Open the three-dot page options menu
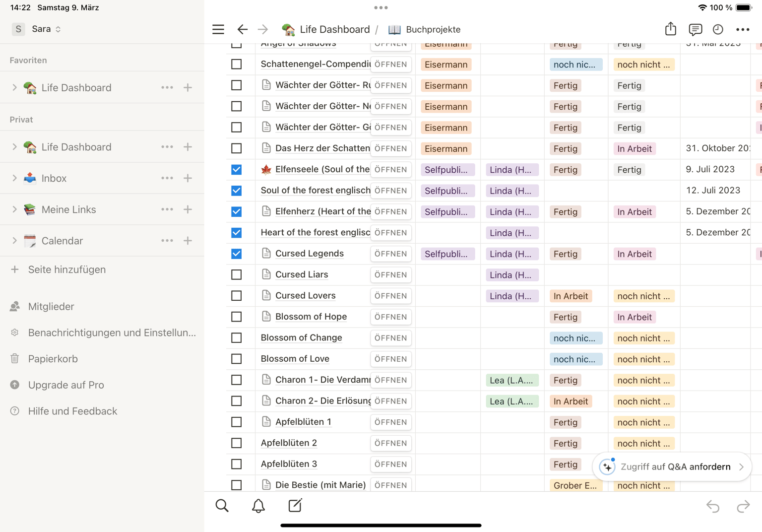This screenshot has width=762, height=532. 743,30
